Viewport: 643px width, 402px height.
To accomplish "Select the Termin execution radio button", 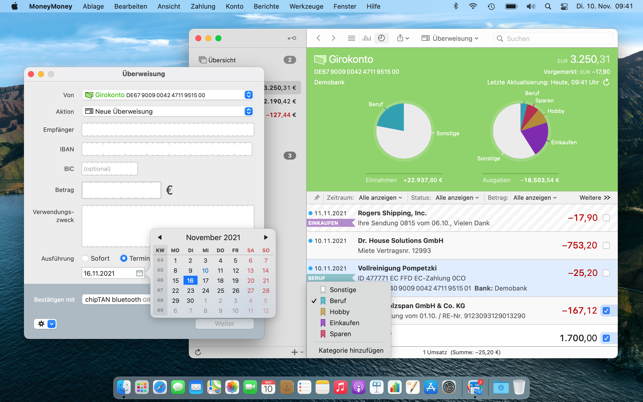I will (123, 258).
